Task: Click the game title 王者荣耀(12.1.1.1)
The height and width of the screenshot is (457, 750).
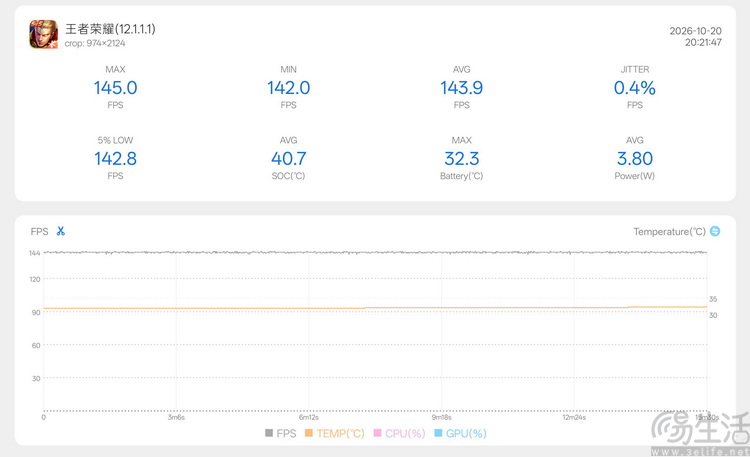Action: coord(110,29)
